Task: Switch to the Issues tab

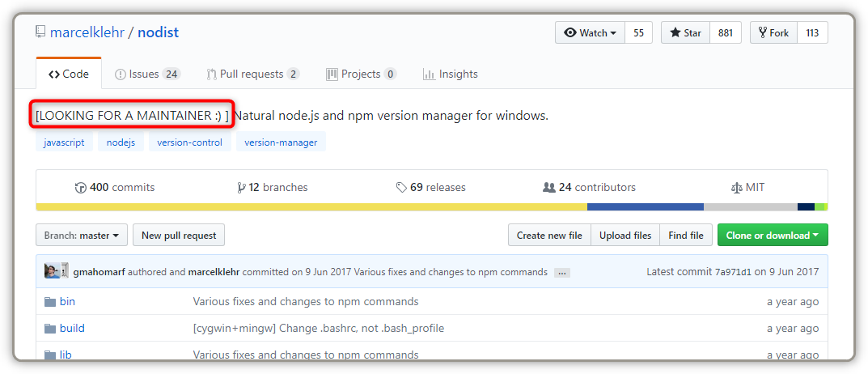Action: pyautogui.click(x=148, y=74)
